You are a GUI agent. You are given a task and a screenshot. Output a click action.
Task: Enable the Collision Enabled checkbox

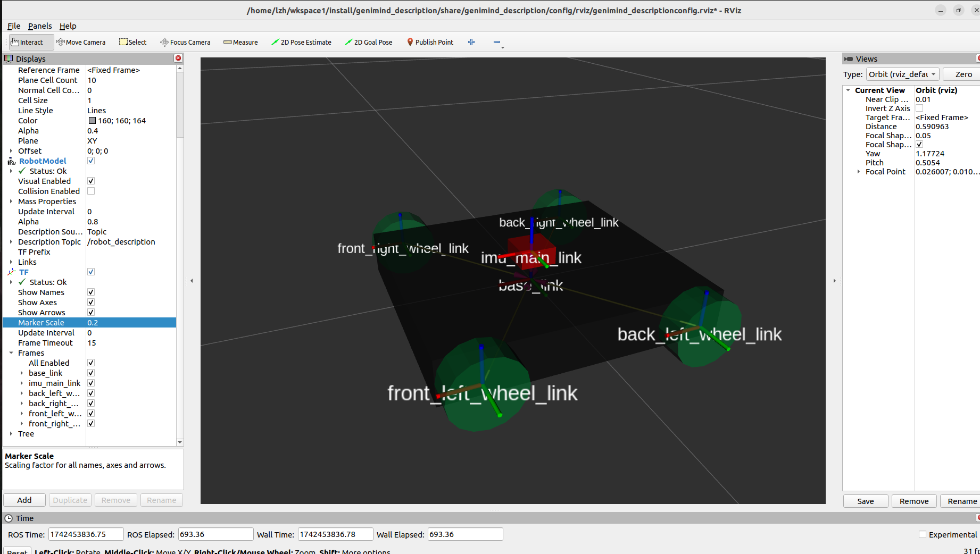point(91,191)
